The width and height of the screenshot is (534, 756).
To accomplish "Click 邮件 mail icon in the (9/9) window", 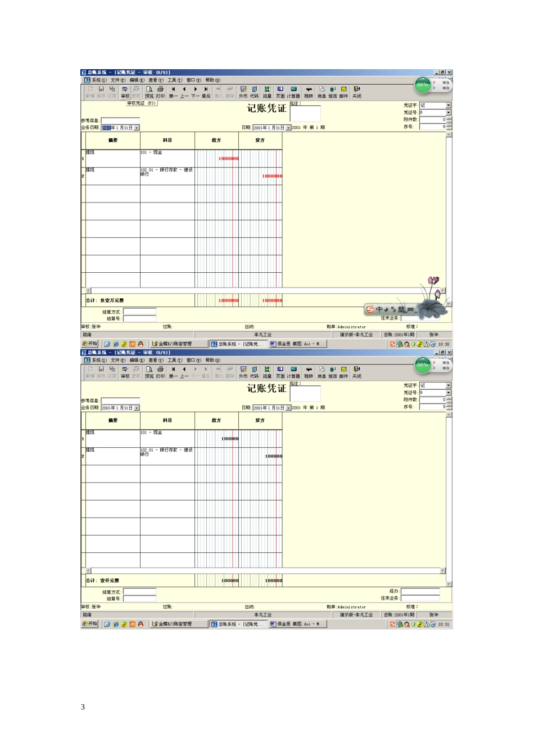I will point(344,372).
